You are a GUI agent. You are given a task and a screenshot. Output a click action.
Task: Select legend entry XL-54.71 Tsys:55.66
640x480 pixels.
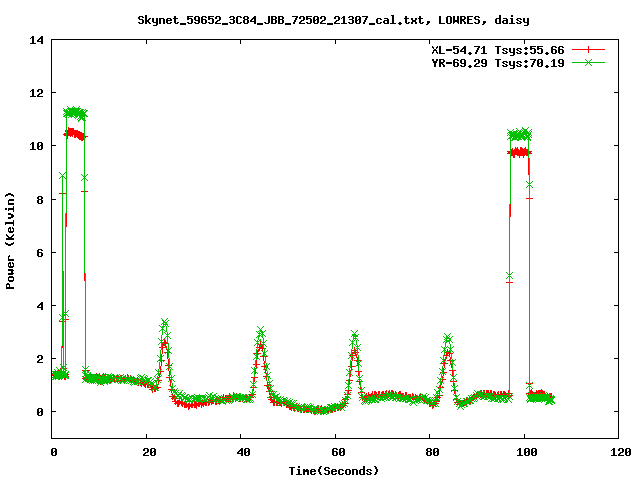point(498,50)
